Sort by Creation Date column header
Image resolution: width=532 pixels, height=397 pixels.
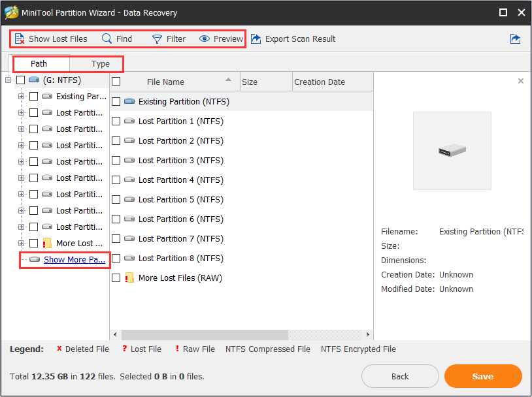pyautogui.click(x=333, y=82)
